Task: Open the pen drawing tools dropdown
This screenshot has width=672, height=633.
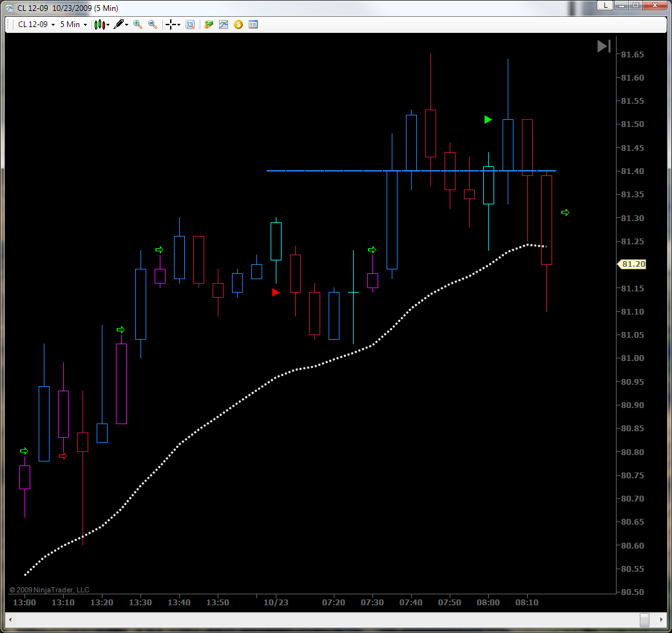Action: [x=121, y=24]
